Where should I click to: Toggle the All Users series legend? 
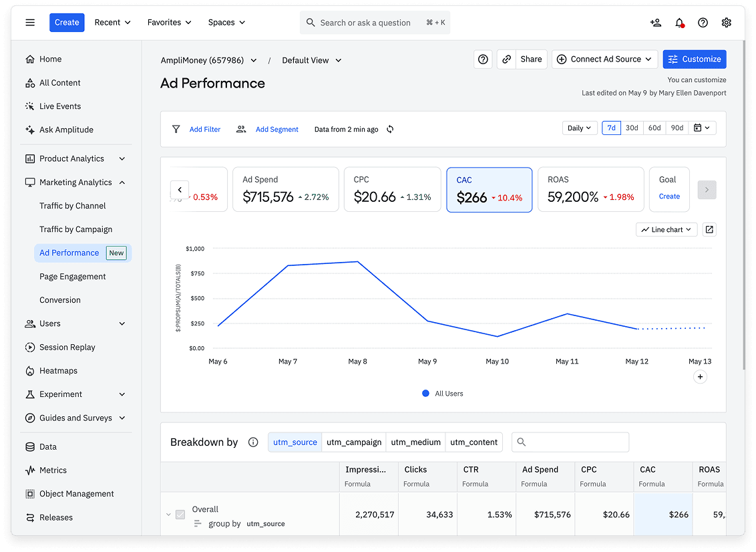click(x=443, y=393)
